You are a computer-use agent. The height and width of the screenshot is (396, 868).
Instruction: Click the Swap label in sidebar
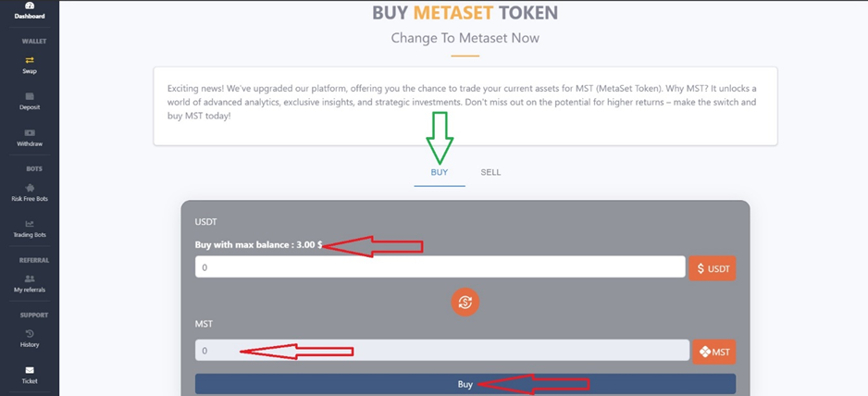click(30, 71)
